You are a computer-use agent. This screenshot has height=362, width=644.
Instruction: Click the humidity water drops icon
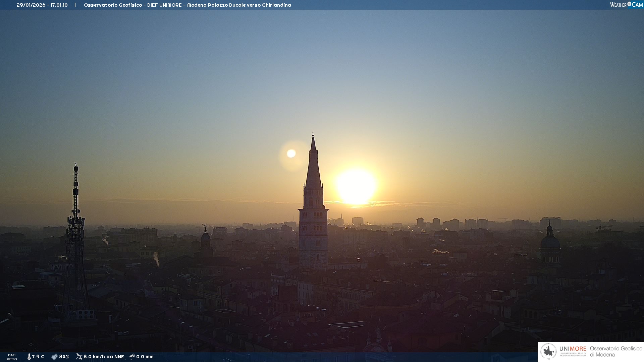[54, 357]
